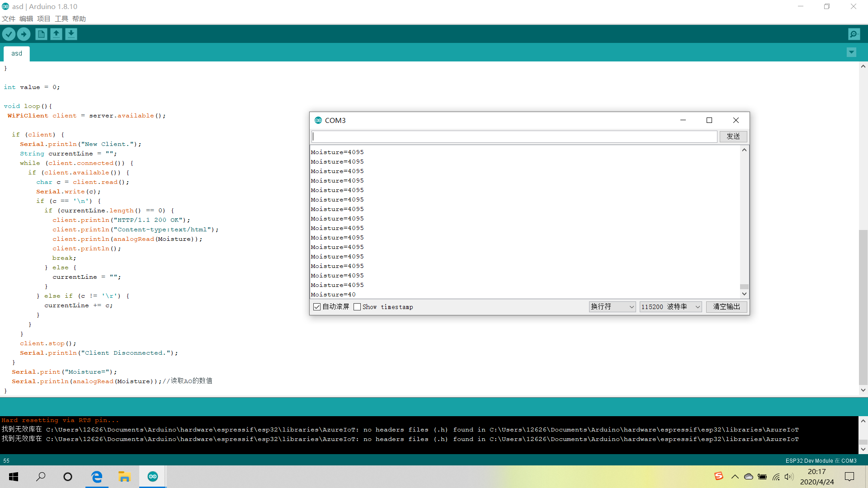Open the Windows Start menu
868x488 pixels.
tap(14, 477)
